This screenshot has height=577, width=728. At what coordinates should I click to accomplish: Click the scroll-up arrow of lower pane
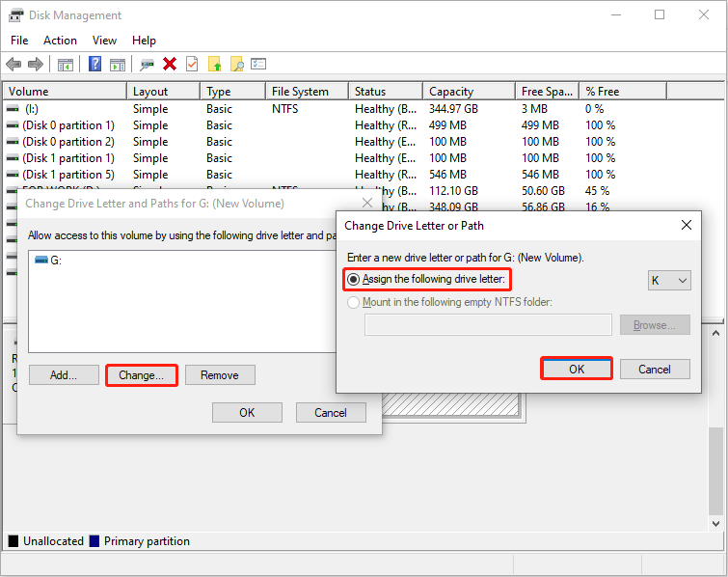tap(715, 333)
